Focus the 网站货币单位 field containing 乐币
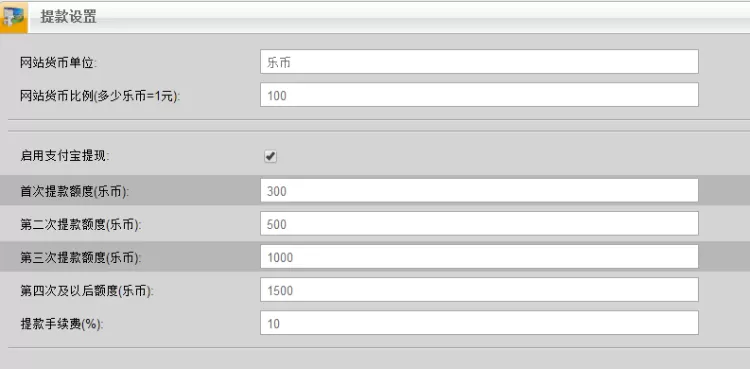750x369 pixels. pyautogui.click(x=479, y=62)
